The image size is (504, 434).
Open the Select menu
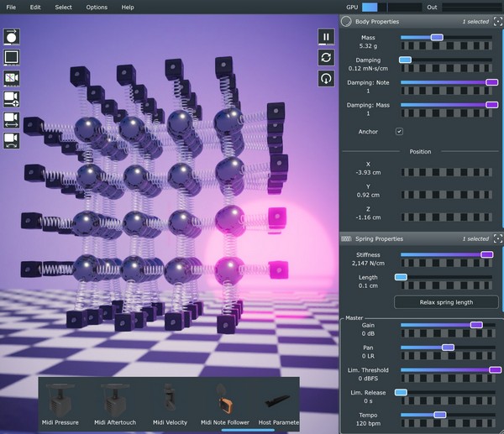click(x=64, y=7)
